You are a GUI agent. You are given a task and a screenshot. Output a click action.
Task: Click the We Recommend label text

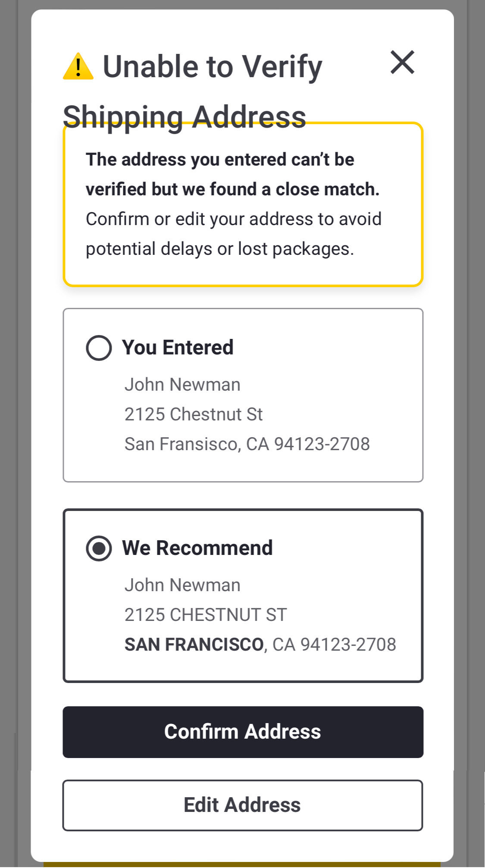197,548
